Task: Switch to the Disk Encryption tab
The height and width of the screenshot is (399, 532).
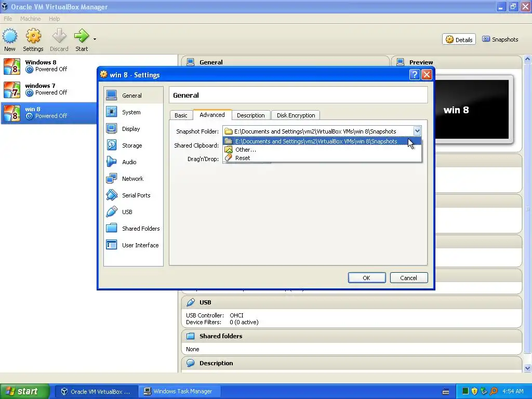Action: click(x=296, y=115)
